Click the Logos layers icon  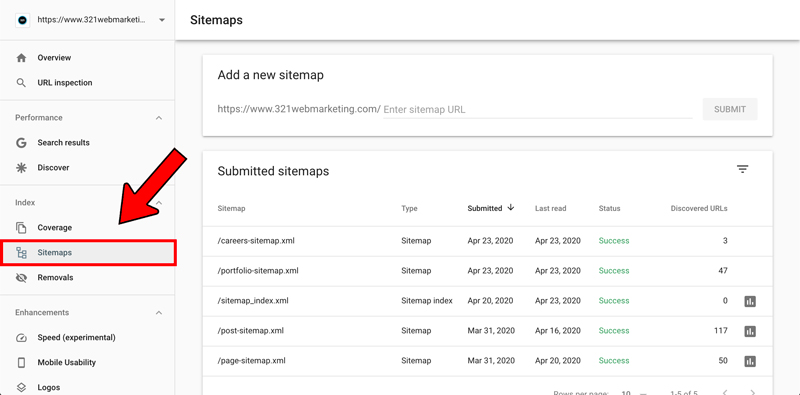click(x=21, y=387)
